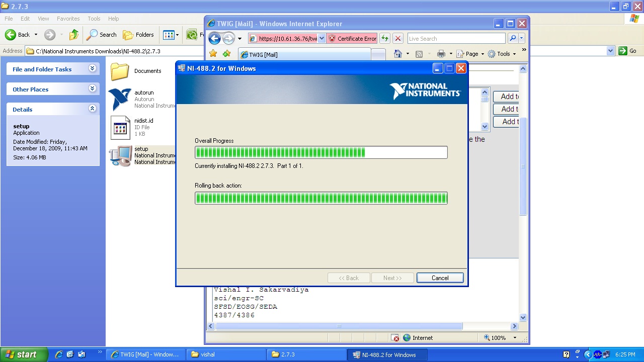The height and width of the screenshot is (362, 644).
Task: Click the Start button
Action: click(24, 354)
